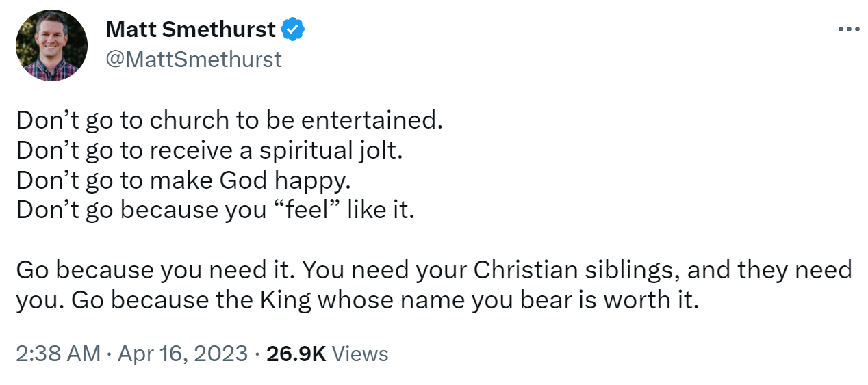Open Matt Smethurst's profile picture

click(x=52, y=46)
